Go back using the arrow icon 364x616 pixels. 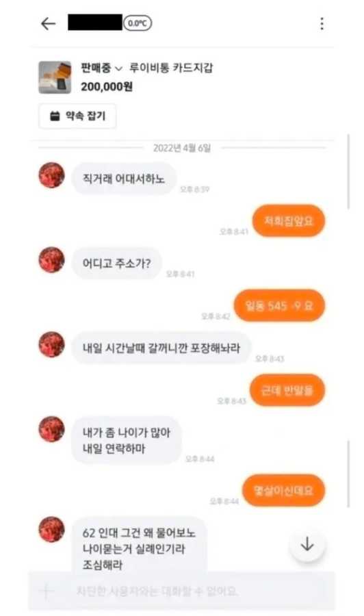coord(49,24)
